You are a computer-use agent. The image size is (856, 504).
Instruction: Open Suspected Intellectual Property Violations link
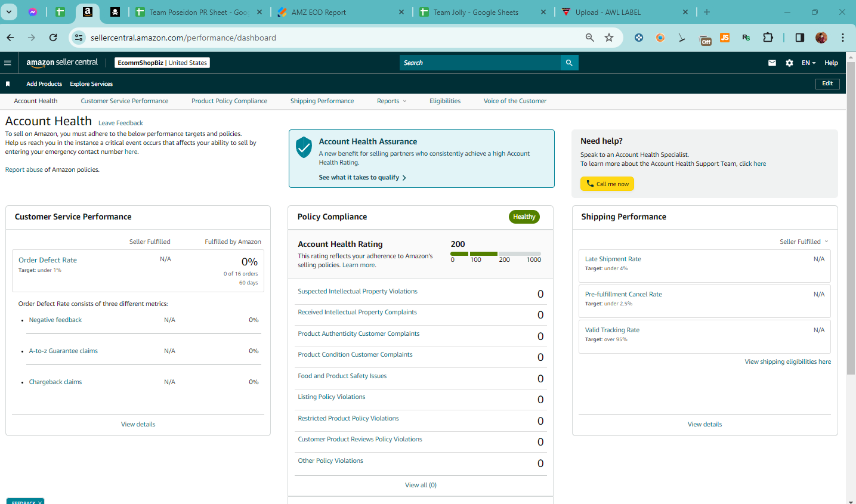tap(357, 292)
